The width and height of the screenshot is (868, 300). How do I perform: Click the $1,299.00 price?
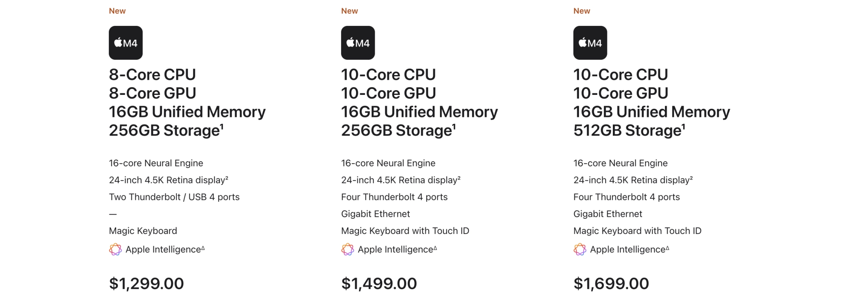[x=146, y=283]
